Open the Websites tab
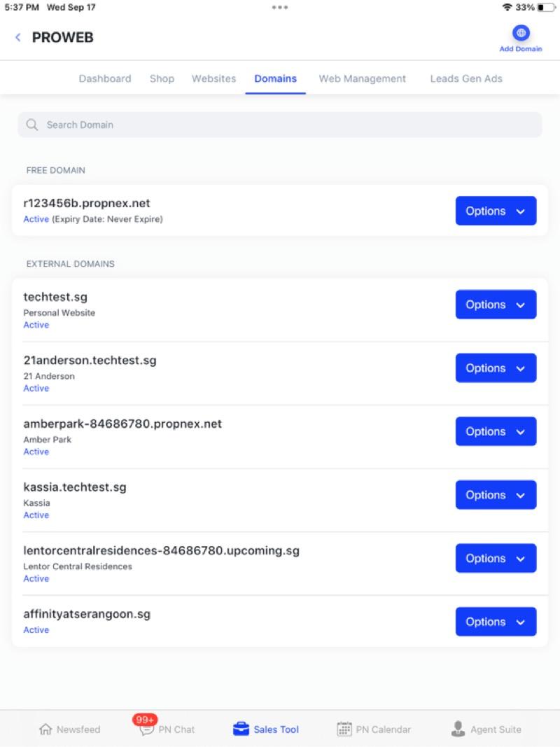This screenshot has width=560, height=747. point(213,78)
